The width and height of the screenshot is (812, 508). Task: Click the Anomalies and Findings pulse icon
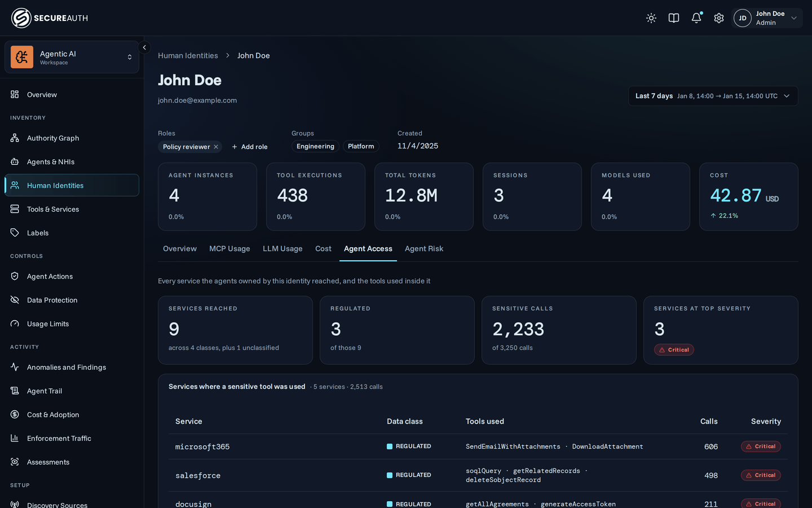point(15,367)
